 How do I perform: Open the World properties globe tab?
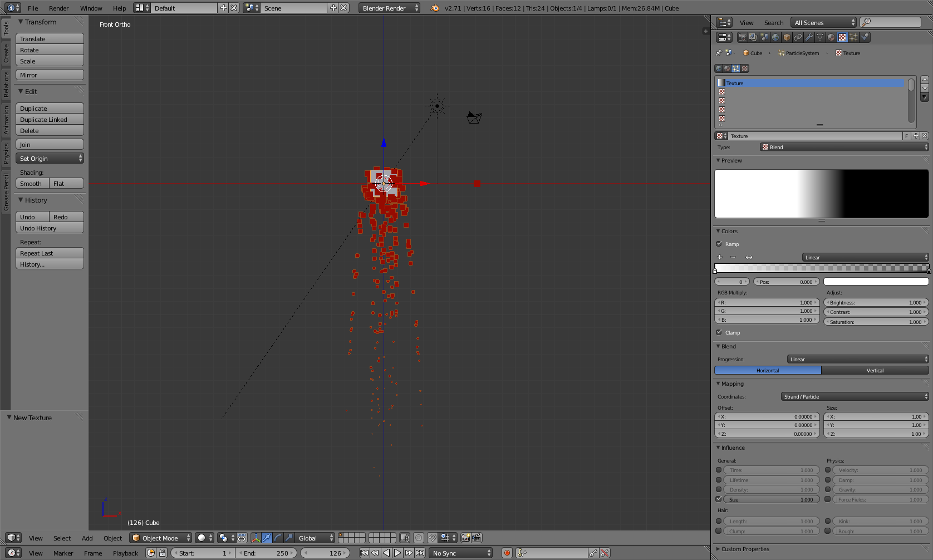775,37
